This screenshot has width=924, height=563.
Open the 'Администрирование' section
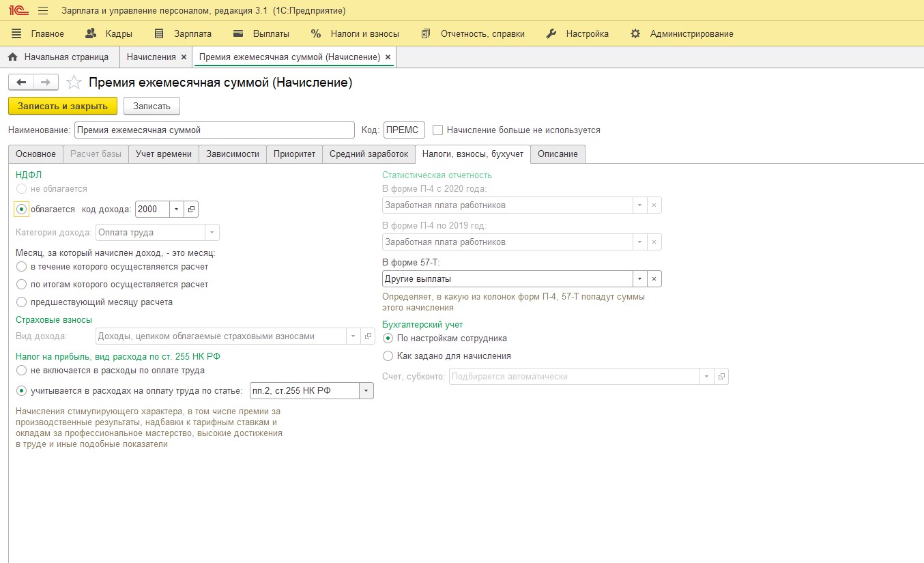tap(682, 33)
